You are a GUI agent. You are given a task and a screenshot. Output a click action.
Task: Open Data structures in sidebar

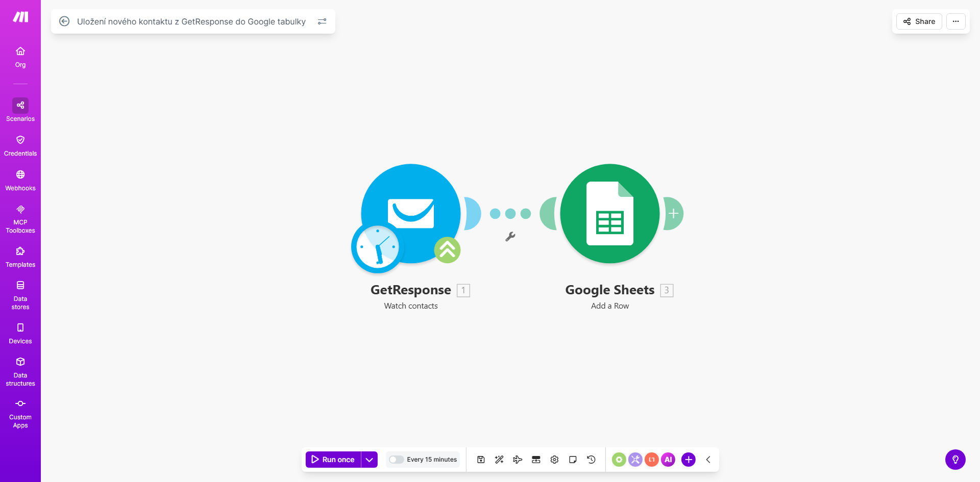click(20, 372)
